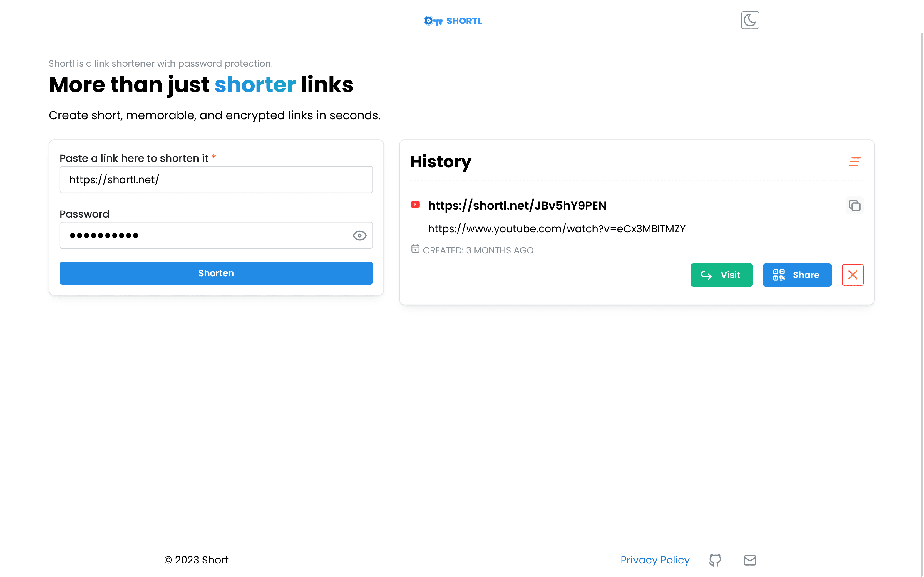Delete the history entry with the X
Viewport: 924px width, 577px height.
853,275
